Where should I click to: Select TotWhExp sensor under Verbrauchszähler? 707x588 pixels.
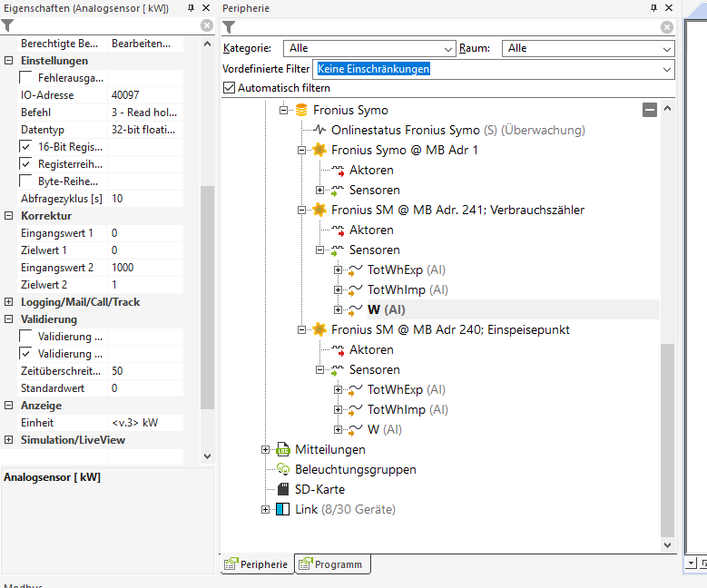coord(395,269)
